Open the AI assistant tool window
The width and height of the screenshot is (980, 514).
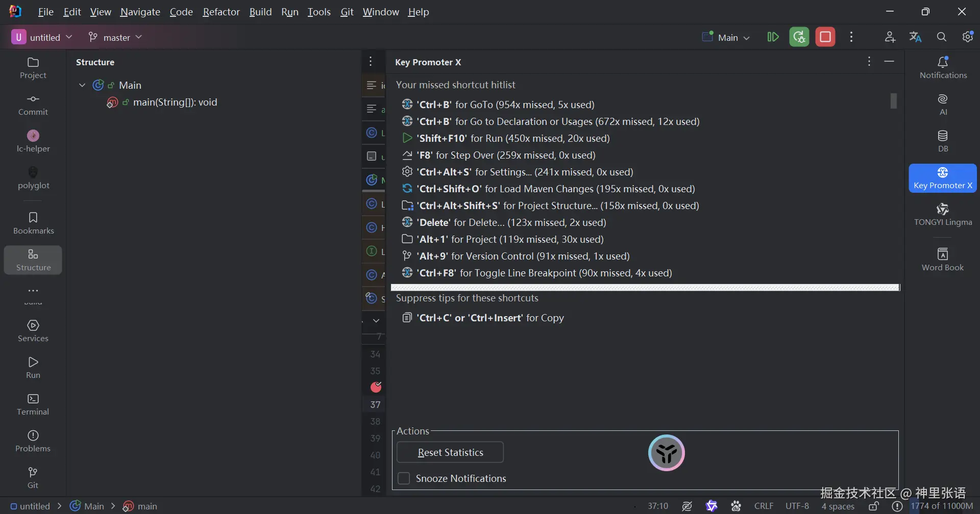[943, 105]
